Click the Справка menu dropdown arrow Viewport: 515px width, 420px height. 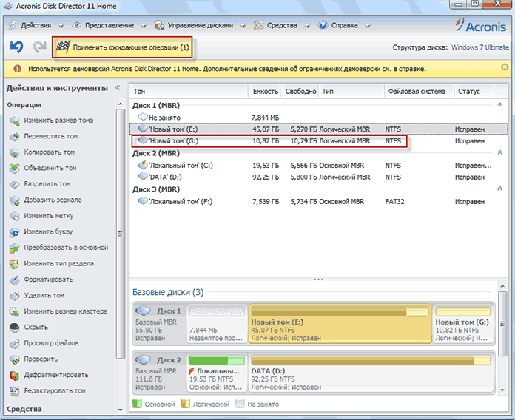(x=368, y=26)
